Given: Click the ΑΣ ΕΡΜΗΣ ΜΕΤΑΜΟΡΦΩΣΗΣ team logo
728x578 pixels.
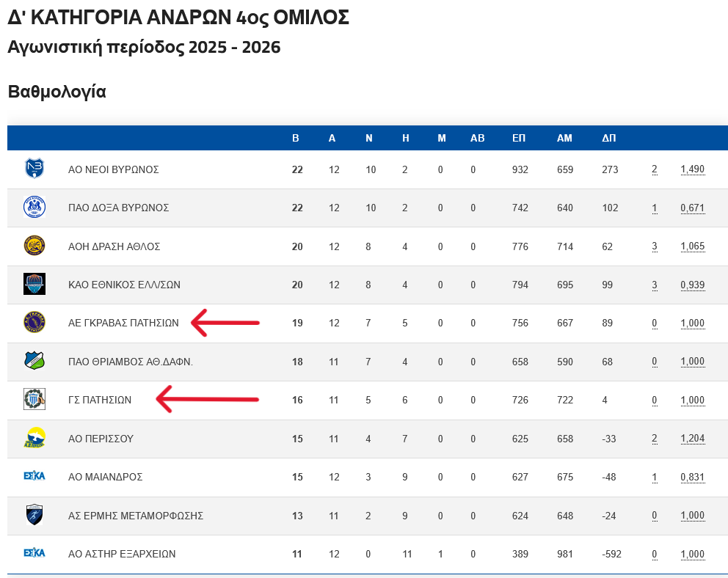Looking at the screenshot, I should [x=34, y=515].
